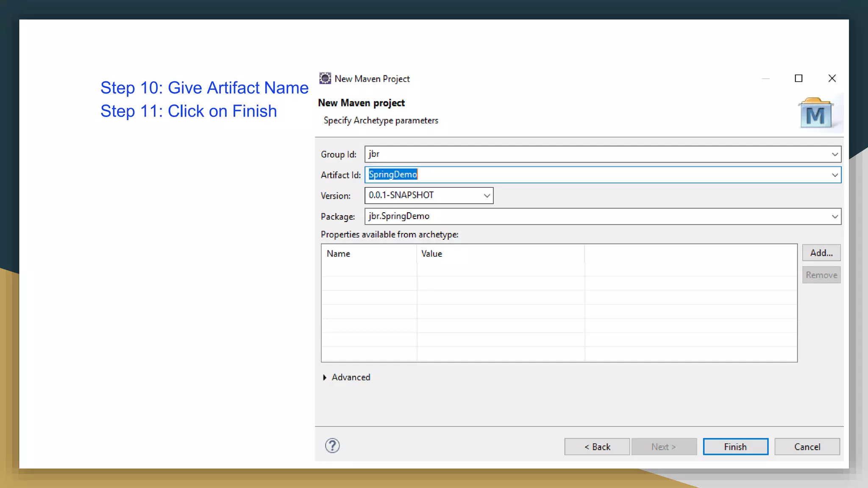Click the Finish button
The height and width of the screenshot is (488, 868).
coord(735,447)
